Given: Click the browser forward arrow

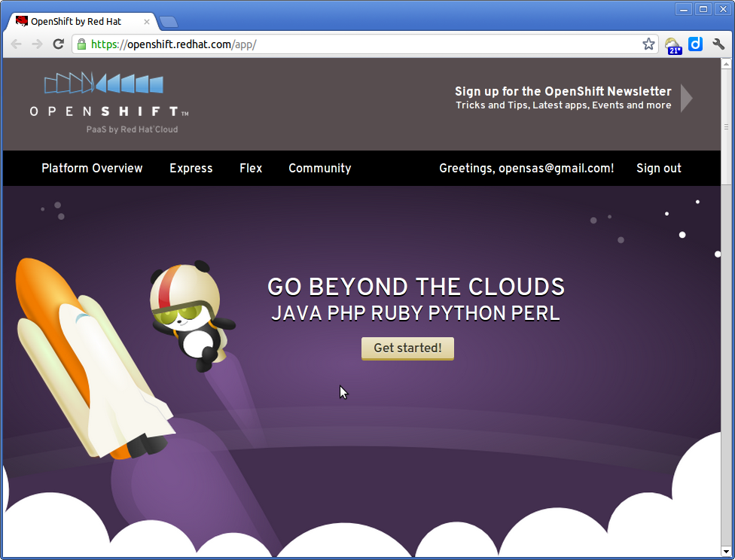Looking at the screenshot, I should (x=37, y=44).
